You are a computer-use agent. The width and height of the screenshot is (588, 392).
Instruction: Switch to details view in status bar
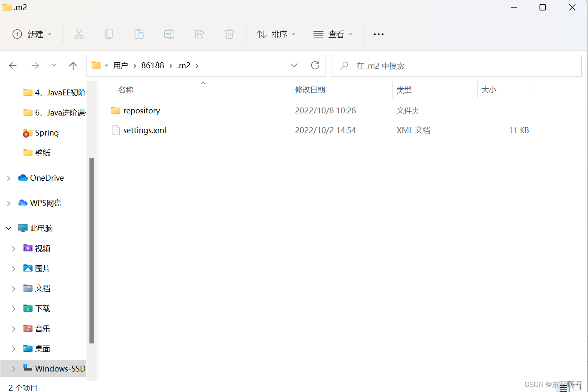coord(562,386)
